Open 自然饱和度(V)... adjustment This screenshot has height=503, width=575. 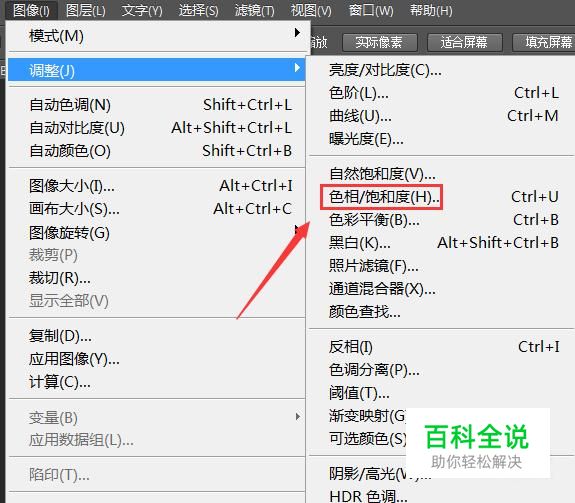tap(442, 174)
